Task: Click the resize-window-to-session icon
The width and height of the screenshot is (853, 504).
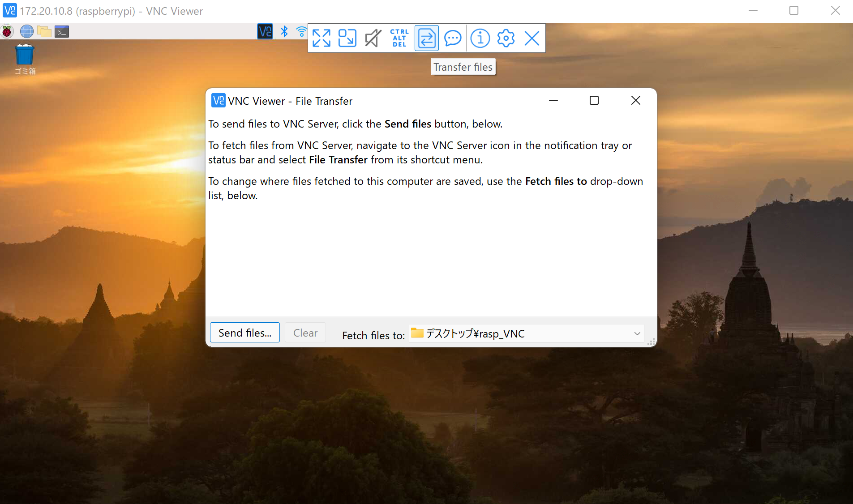Action: (x=347, y=38)
